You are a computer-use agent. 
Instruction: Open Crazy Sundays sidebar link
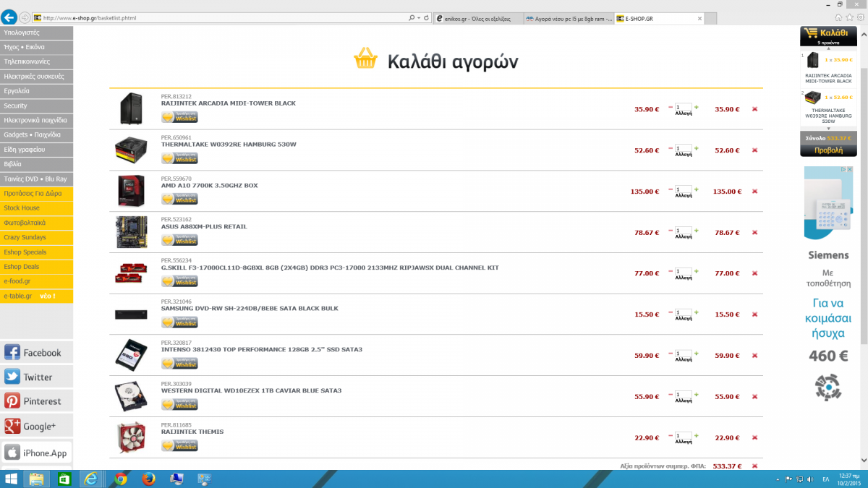[36, 237]
